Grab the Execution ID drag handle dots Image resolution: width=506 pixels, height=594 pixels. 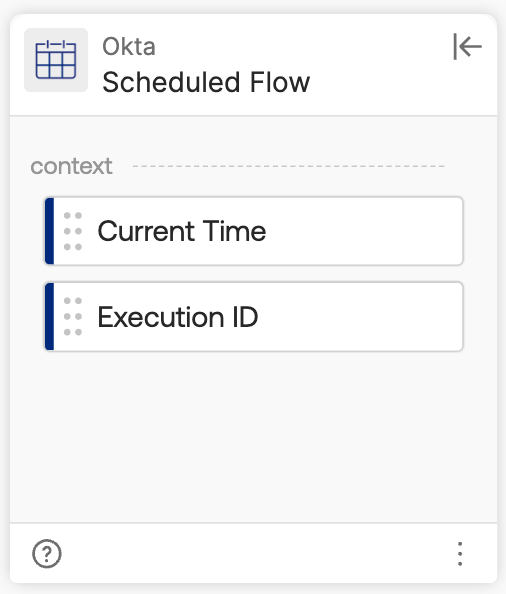point(73,316)
